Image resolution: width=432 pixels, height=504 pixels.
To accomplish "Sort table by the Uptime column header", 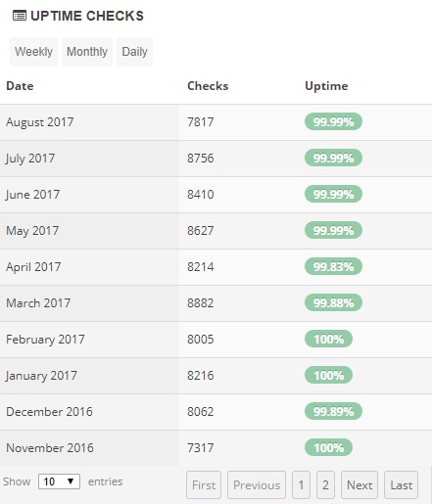I will click(x=326, y=86).
